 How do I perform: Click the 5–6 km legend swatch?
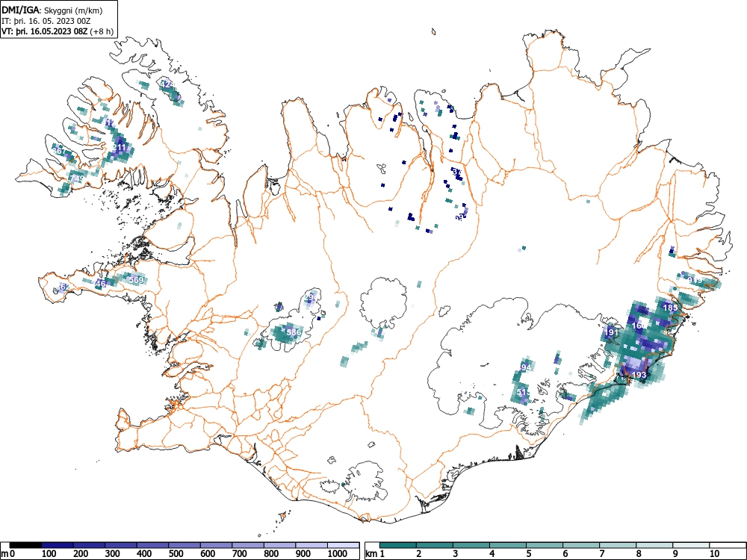(x=545, y=545)
